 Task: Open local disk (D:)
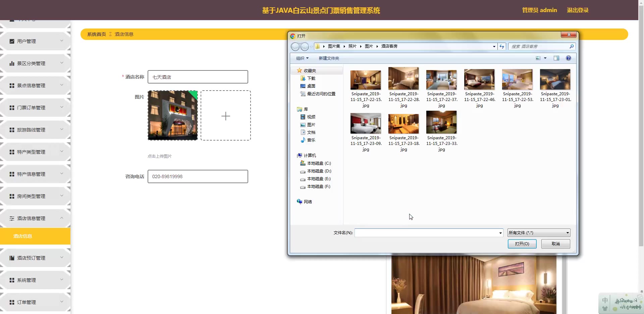(316, 171)
